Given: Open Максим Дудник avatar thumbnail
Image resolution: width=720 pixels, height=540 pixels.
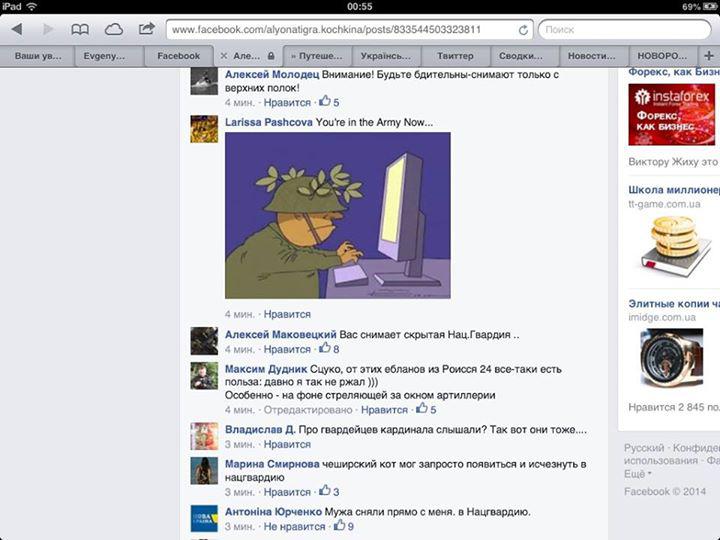Looking at the screenshot, I should [204, 376].
